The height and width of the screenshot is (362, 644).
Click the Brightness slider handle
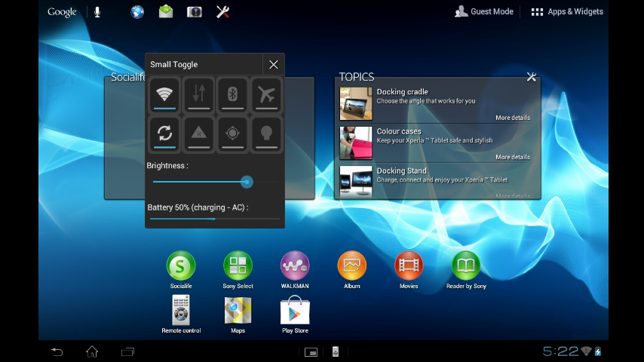(x=247, y=182)
